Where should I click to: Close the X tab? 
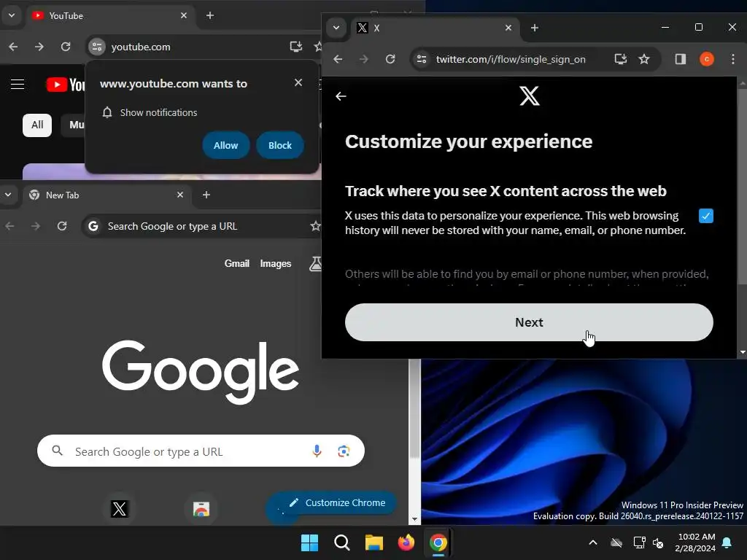(x=508, y=28)
